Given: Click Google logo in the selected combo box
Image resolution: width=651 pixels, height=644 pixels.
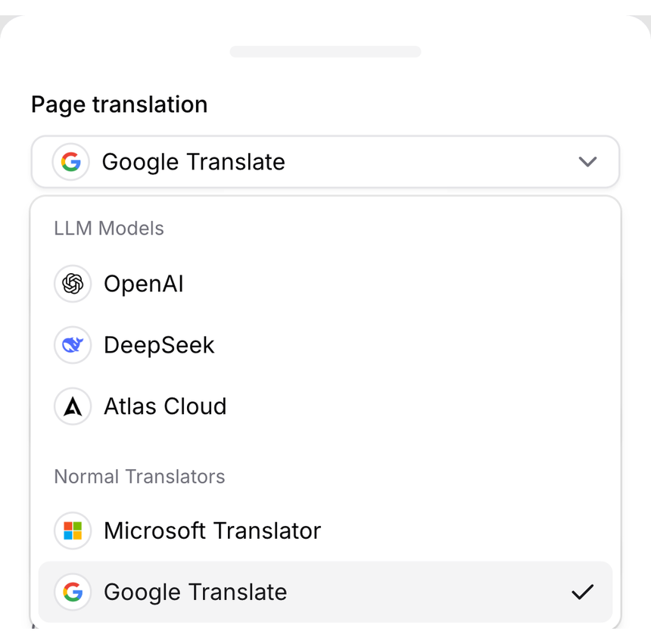Looking at the screenshot, I should click(71, 161).
